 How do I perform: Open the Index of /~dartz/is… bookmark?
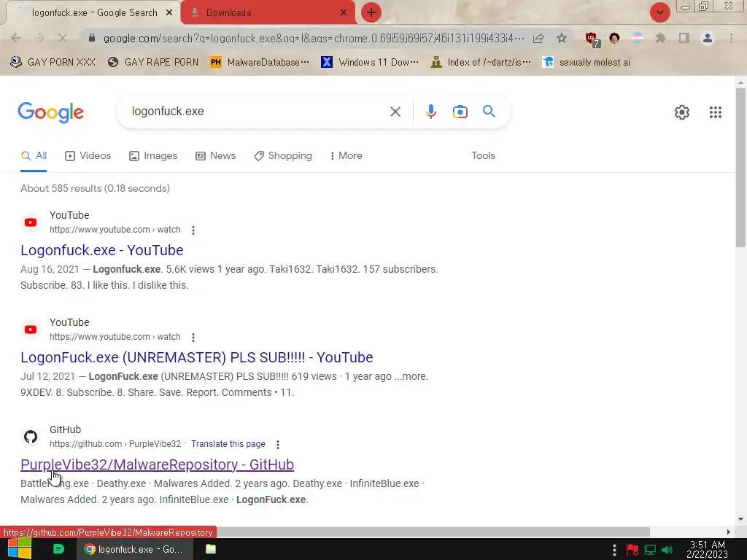[x=481, y=63]
